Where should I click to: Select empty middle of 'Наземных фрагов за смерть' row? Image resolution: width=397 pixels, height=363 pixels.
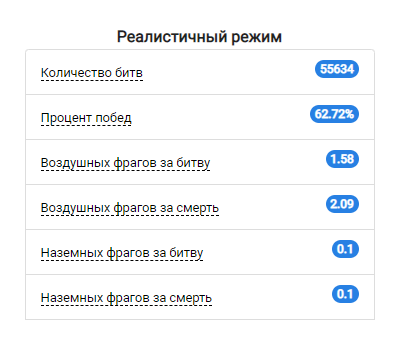tap(272, 297)
